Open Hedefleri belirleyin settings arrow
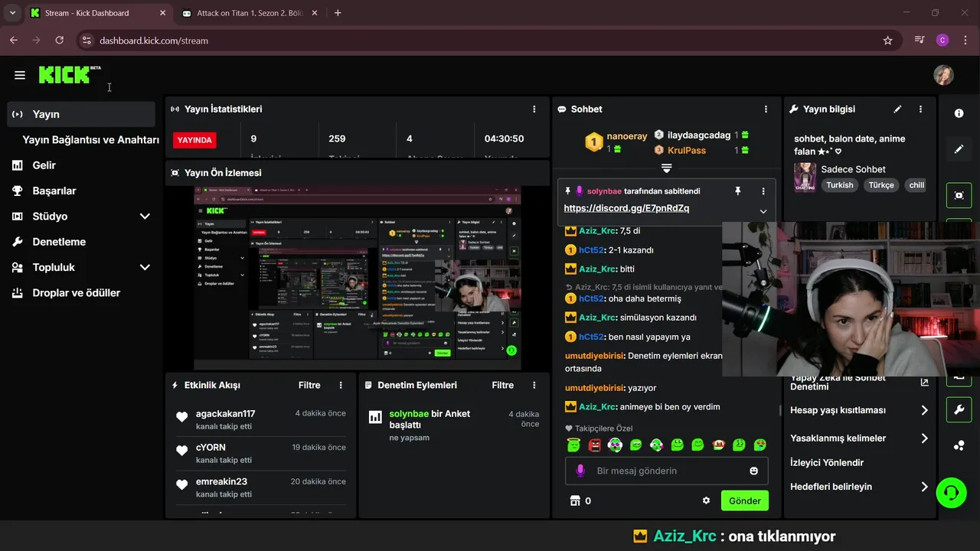 pos(924,487)
